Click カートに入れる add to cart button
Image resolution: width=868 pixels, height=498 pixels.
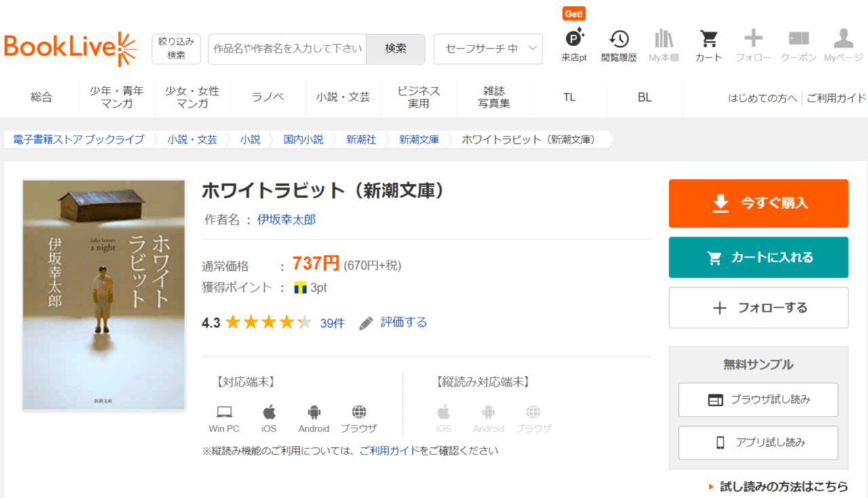758,257
